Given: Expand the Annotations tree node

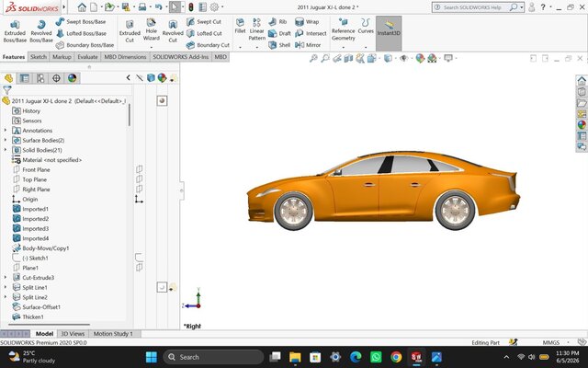Looking at the screenshot, I should point(6,131).
